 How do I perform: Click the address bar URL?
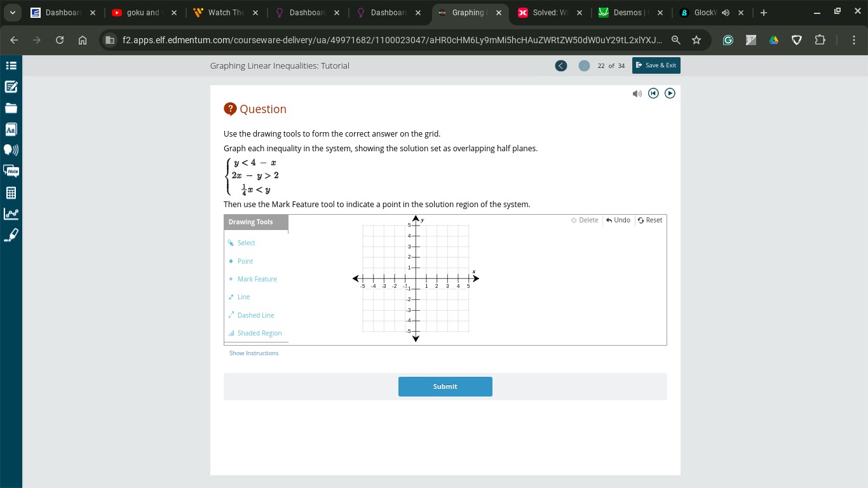[391, 40]
